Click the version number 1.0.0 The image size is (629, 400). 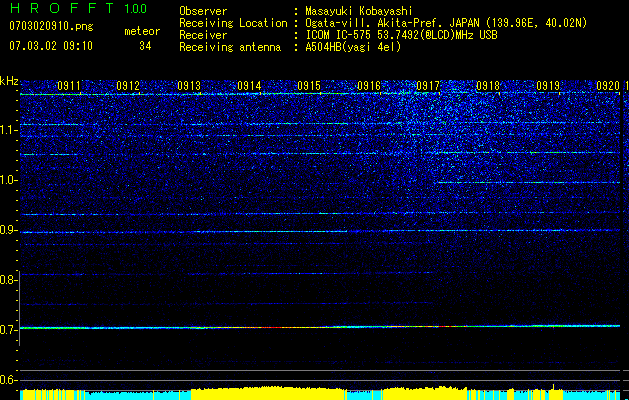[x=135, y=8]
